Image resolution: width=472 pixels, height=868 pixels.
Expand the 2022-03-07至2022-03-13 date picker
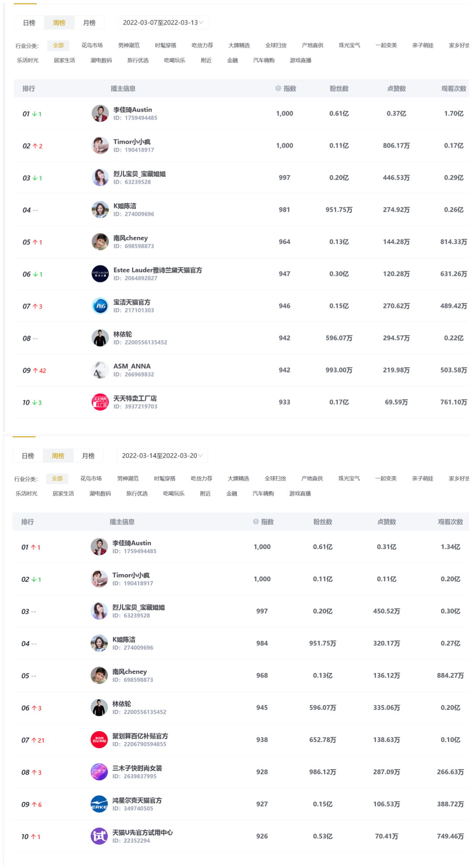click(163, 23)
